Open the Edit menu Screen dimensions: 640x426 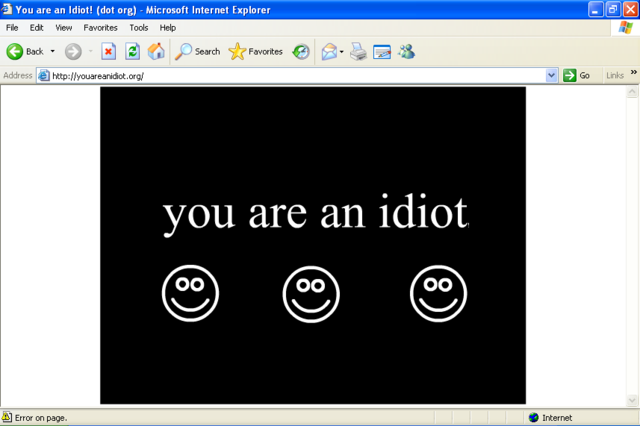[36, 28]
